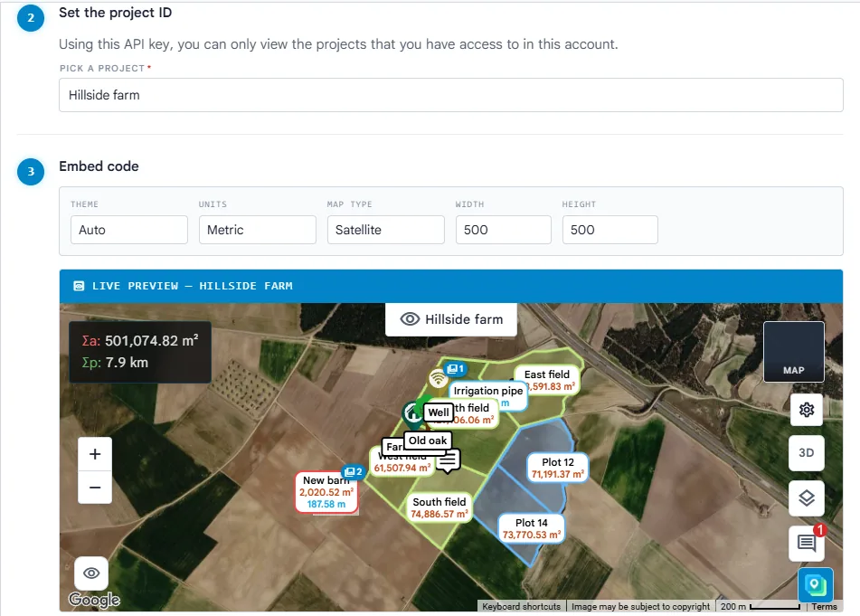Click the Wi-Fi marker on the map

(438, 378)
